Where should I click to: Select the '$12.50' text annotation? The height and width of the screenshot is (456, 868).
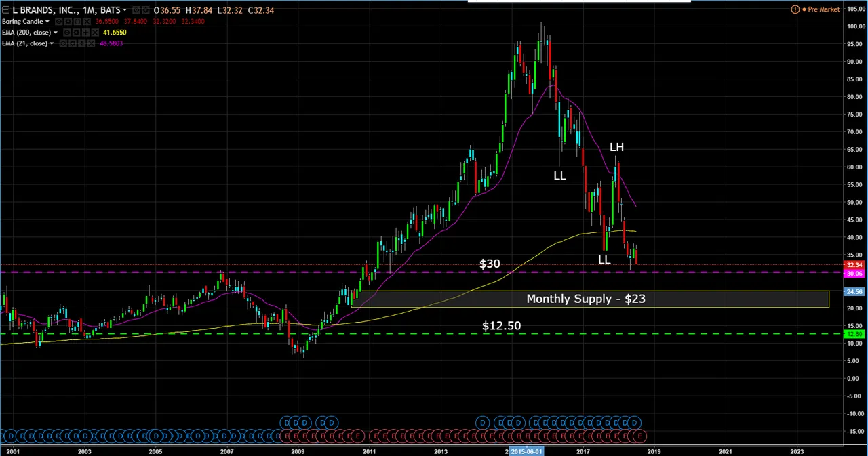point(502,326)
